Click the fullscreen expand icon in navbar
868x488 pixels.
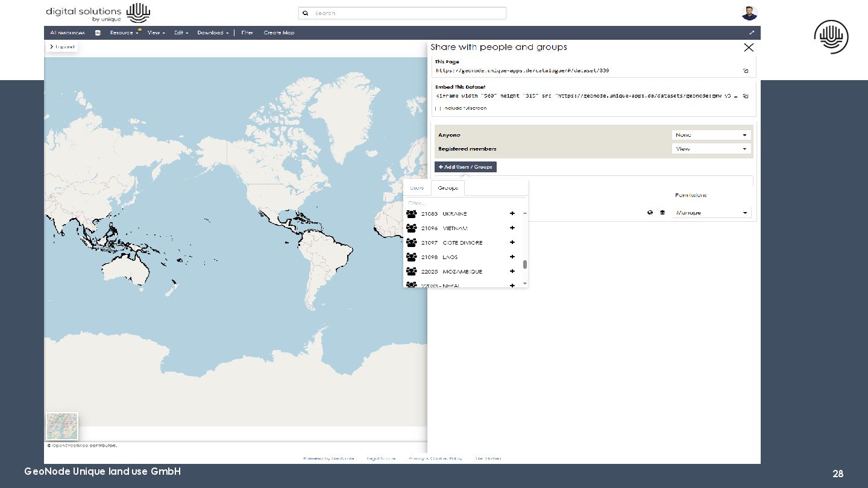(x=752, y=33)
